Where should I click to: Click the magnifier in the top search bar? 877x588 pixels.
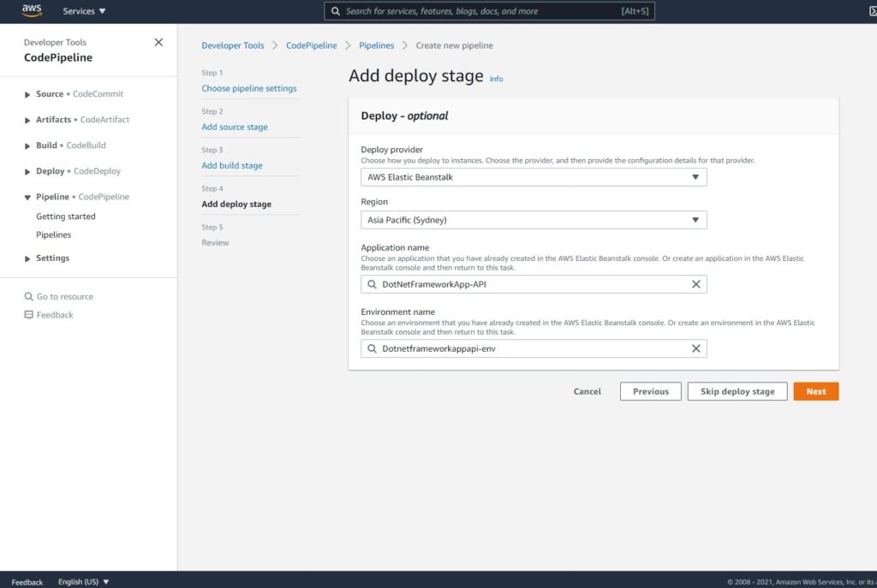coord(335,11)
